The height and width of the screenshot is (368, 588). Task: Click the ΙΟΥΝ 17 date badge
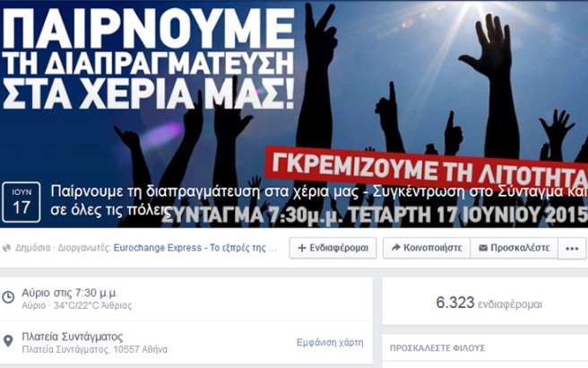tap(22, 202)
